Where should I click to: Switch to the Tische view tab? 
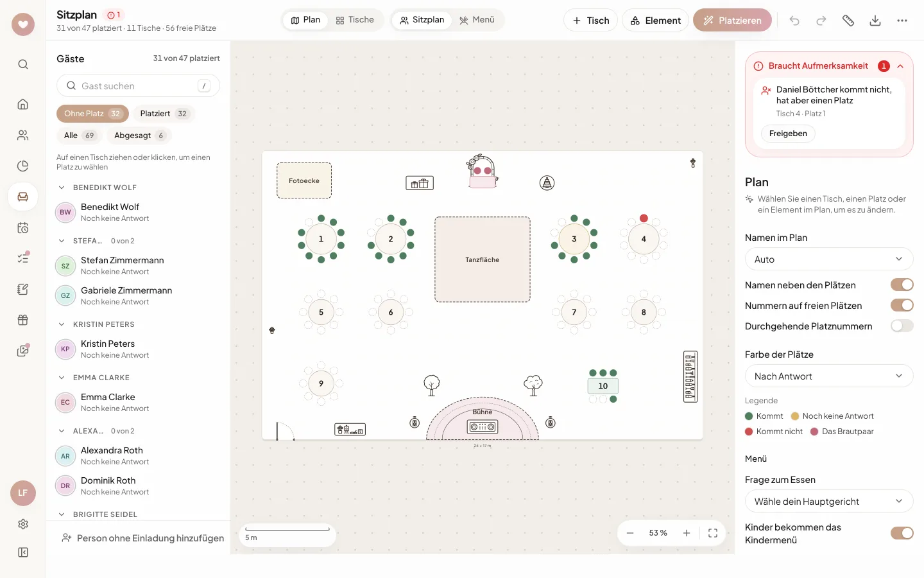(x=355, y=20)
